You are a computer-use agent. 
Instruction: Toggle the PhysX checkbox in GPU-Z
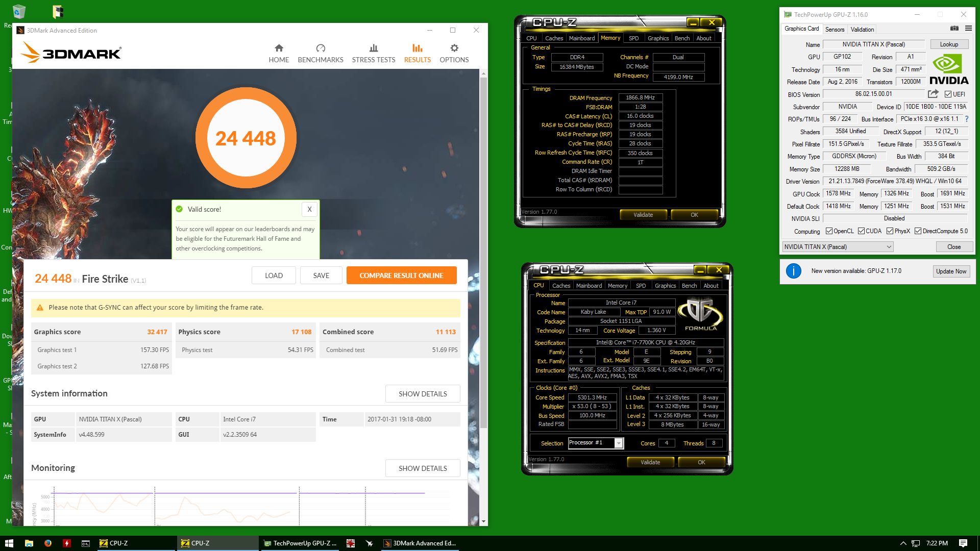point(890,231)
